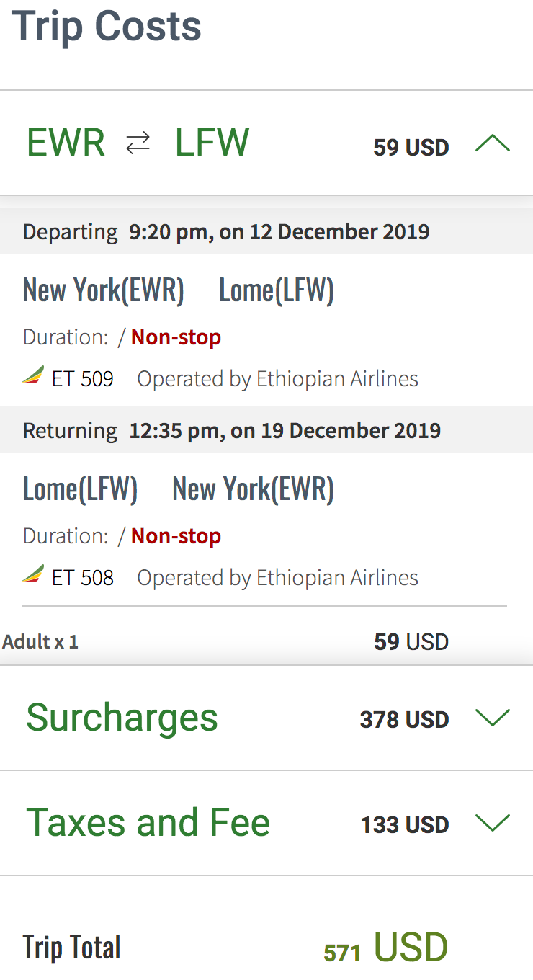Select the EWR airport code heading
The height and width of the screenshot is (980, 533).
[x=66, y=142]
